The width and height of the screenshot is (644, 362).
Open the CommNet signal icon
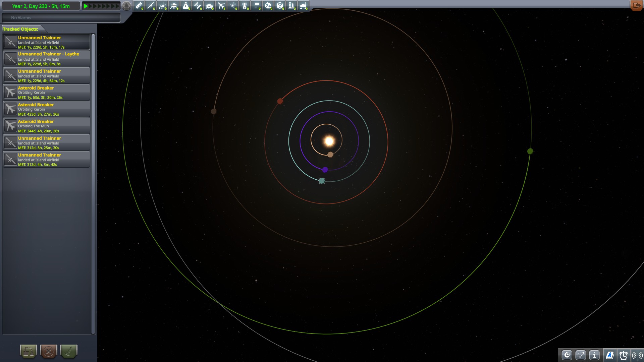(637, 355)
